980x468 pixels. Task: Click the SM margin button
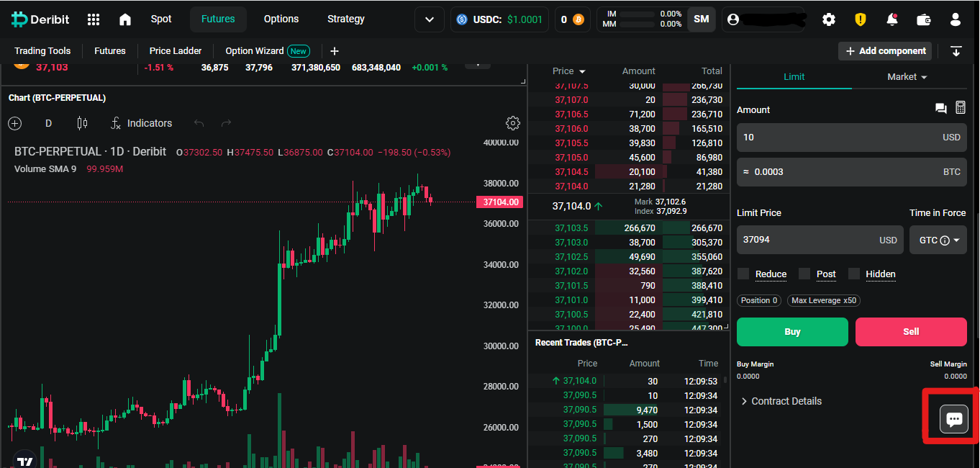tap(702, 19)
